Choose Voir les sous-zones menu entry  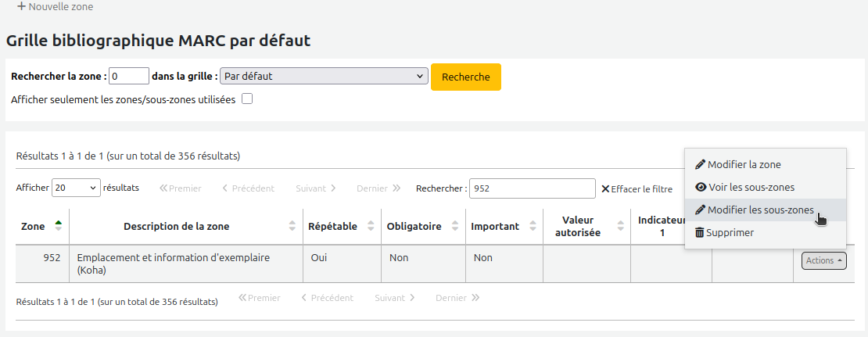(765, 187)
